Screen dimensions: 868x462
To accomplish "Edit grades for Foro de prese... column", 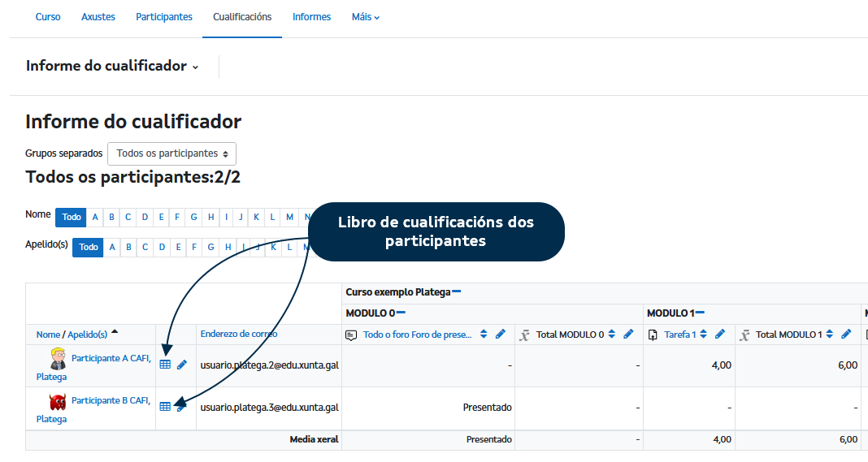I will (501, 335).
